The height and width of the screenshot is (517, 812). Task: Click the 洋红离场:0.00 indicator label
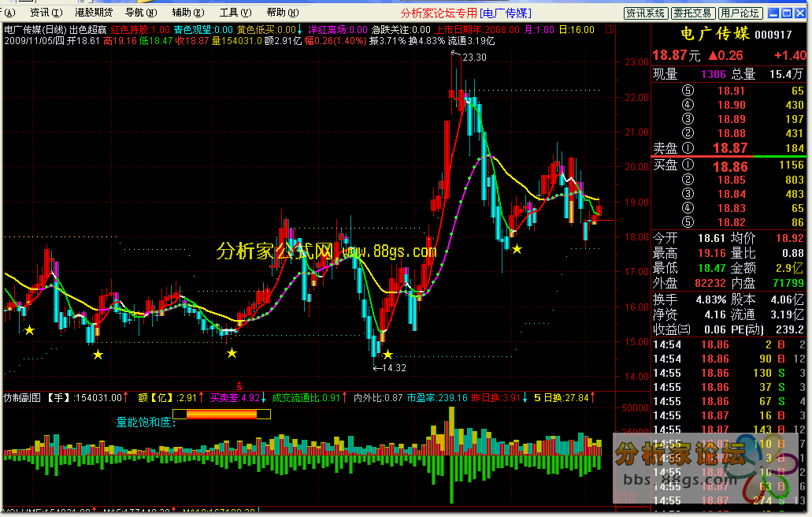coord(338,30)
